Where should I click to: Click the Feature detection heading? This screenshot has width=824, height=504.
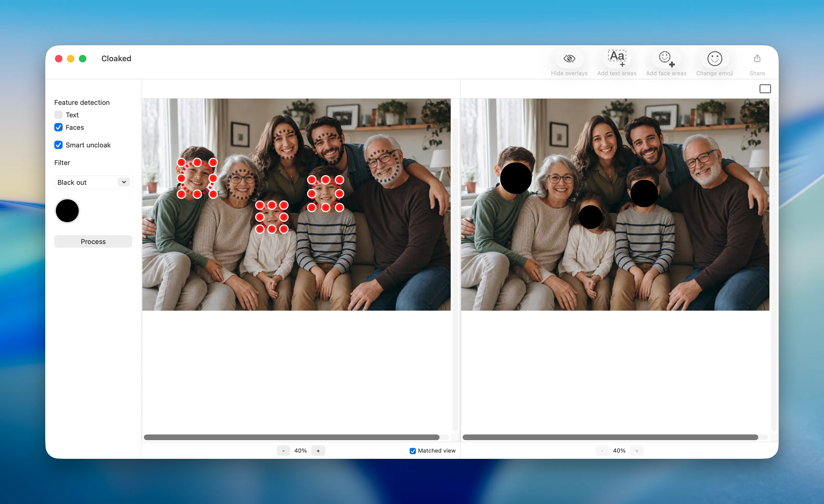point(82,103)
